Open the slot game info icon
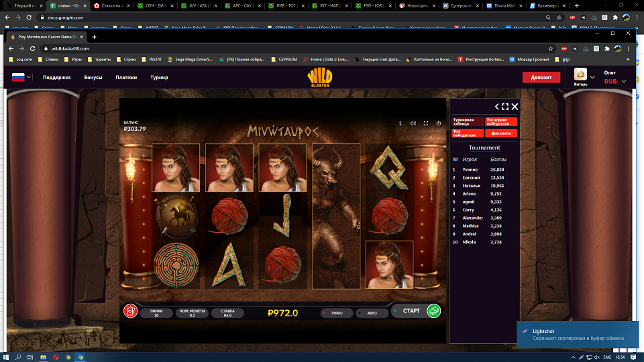This screenshot has width=644, height=362. point(400,123)
